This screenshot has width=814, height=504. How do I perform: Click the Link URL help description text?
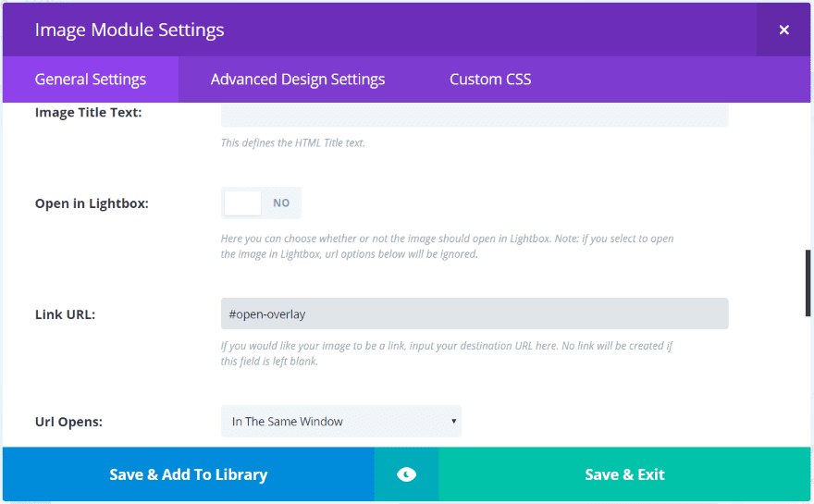click(446, 353)
